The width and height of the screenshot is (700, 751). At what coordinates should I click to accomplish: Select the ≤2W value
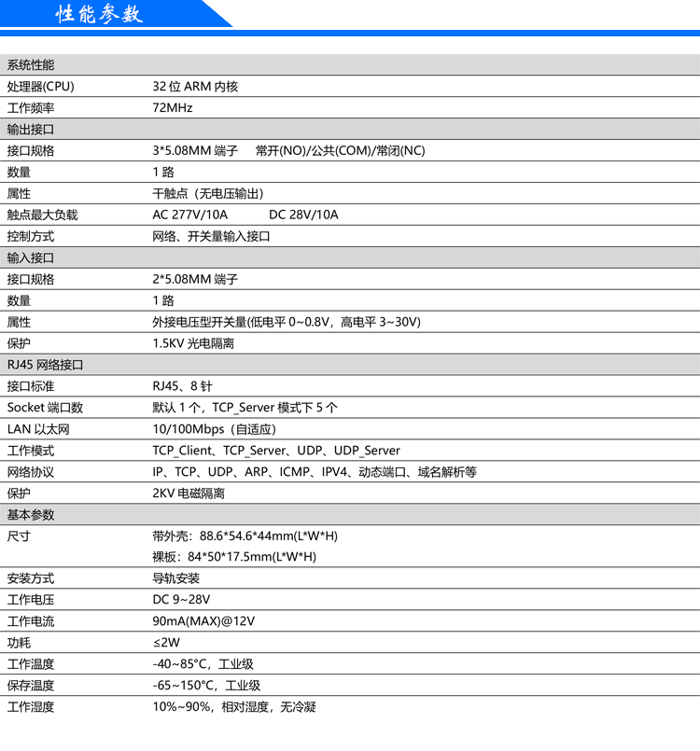pyautogui.click(x=166, y=643)
